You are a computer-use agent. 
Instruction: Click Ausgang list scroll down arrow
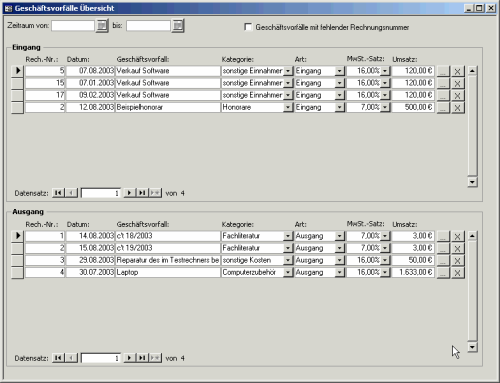click(472, 347)
